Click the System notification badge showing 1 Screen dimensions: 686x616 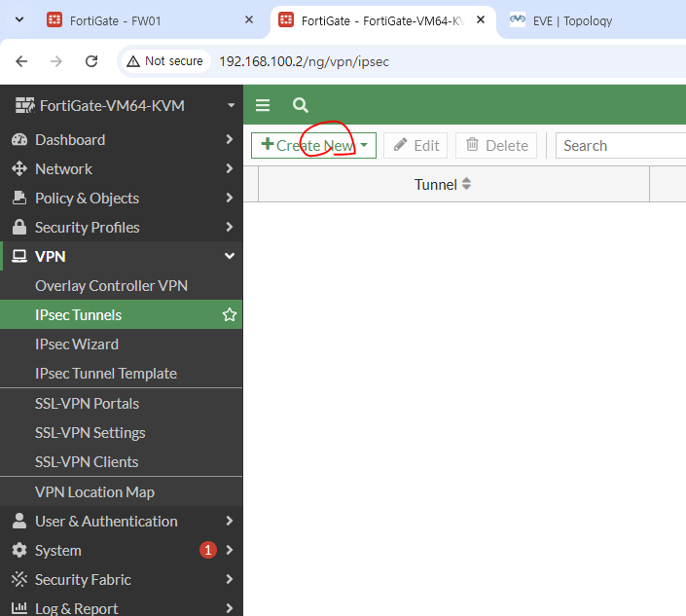pyautogui.click(x=208, y=550)
